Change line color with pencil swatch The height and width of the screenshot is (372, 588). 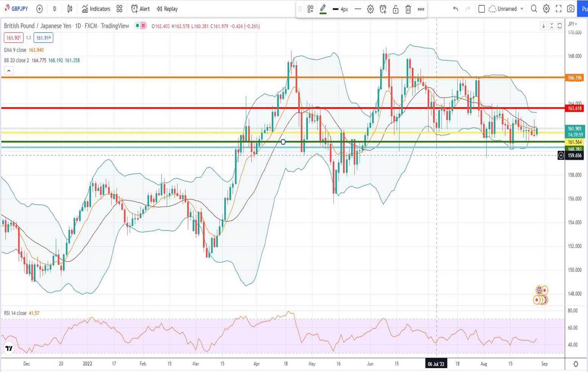[x=323, y=9]
